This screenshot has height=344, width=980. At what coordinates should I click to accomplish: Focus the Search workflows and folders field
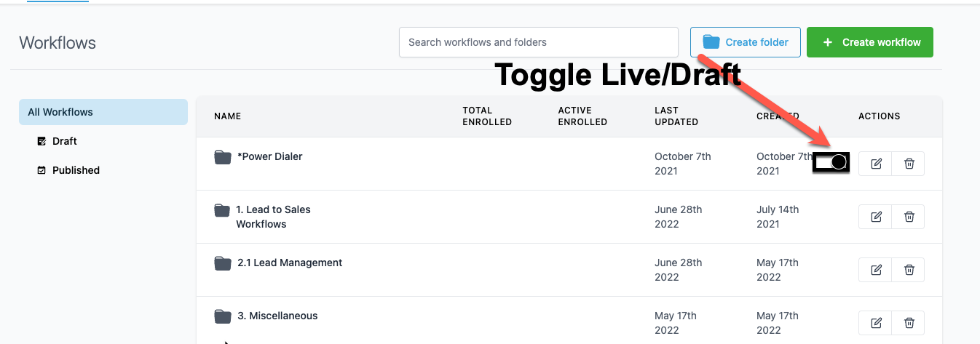(539, 42)
